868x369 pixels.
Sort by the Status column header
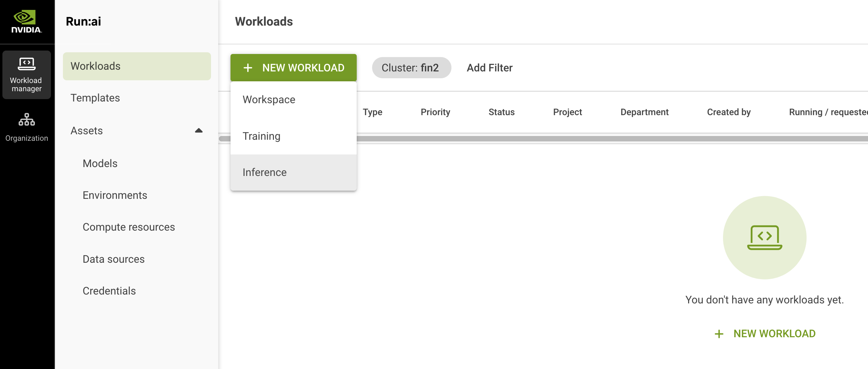coord(501,112)
